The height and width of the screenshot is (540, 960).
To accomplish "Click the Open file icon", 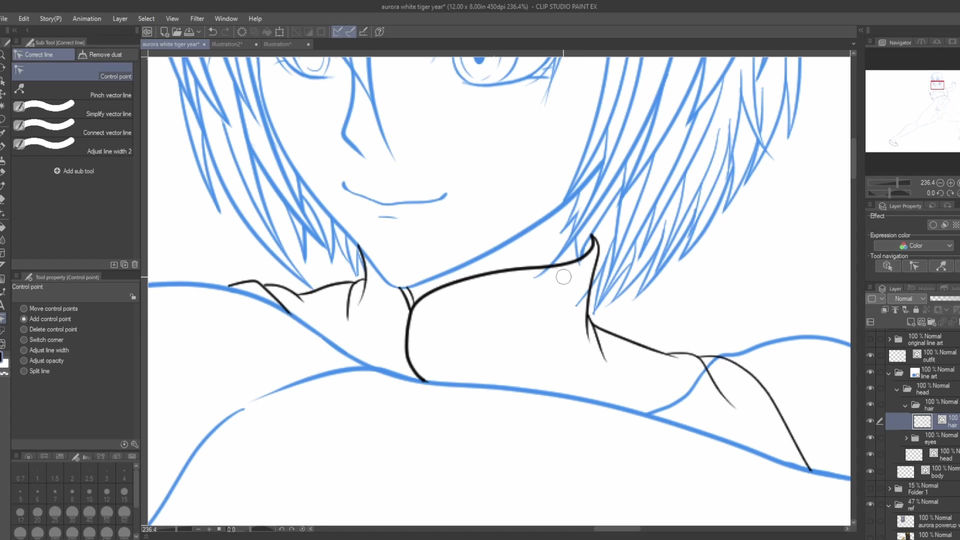I will point(176,32).
